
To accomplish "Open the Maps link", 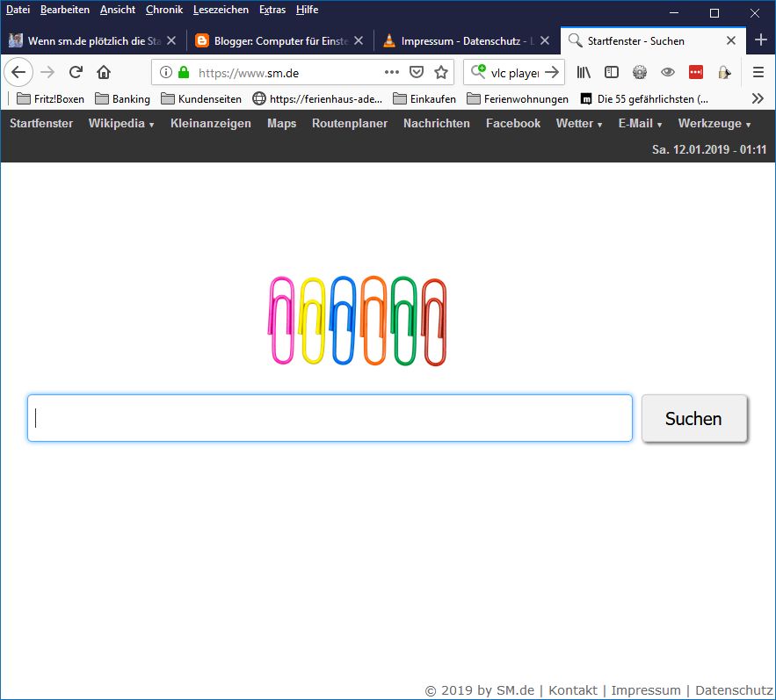I will [x=281, y=123].
